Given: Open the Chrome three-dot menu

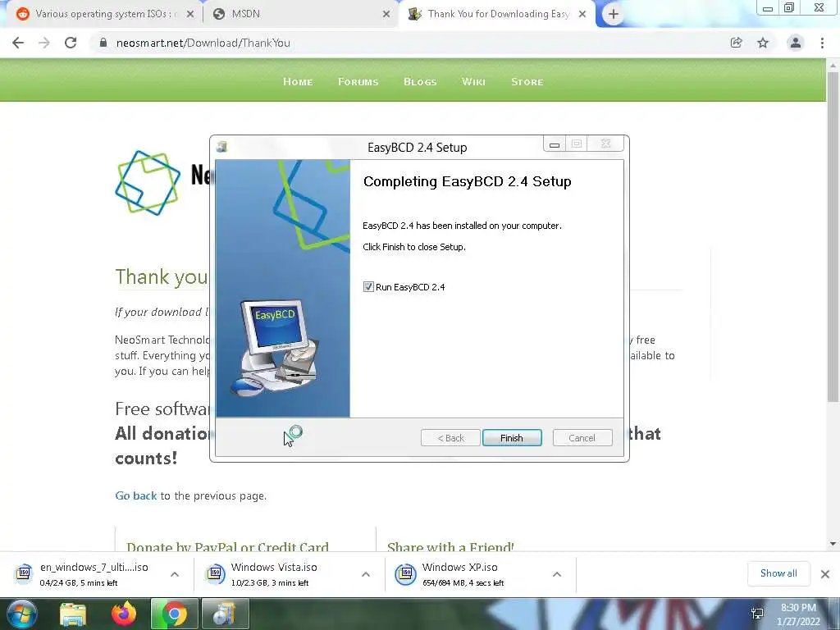Looking at the screenshot, I should pos(822,43).
